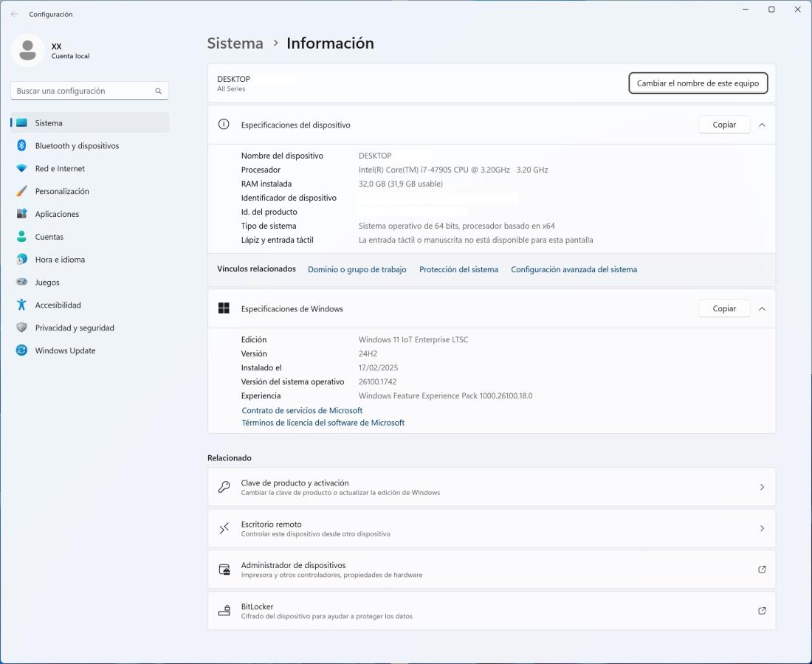Open Administrador de dispositivos external link
Screen dimensions: 812x664
click(762, 570)
